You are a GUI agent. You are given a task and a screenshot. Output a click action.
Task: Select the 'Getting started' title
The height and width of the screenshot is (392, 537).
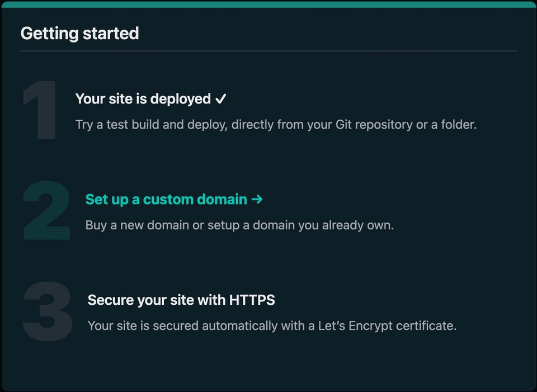79,33
